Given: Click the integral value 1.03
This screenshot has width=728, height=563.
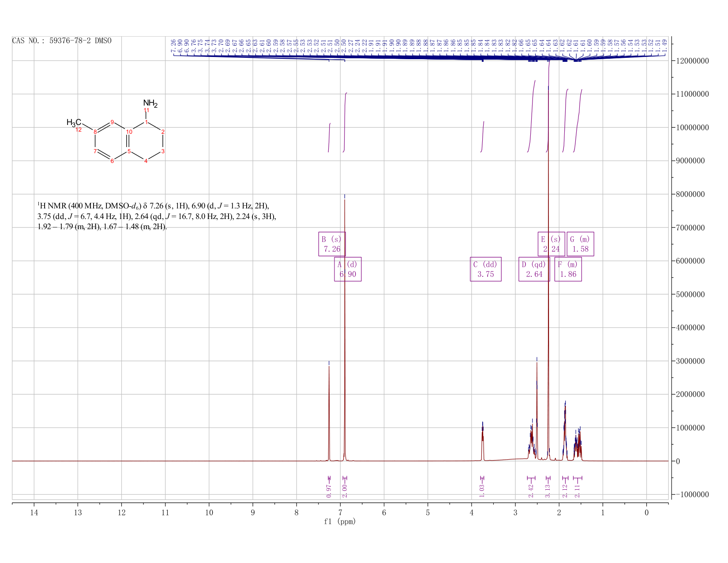Looking at the screenshot, I should coord(482,490).
